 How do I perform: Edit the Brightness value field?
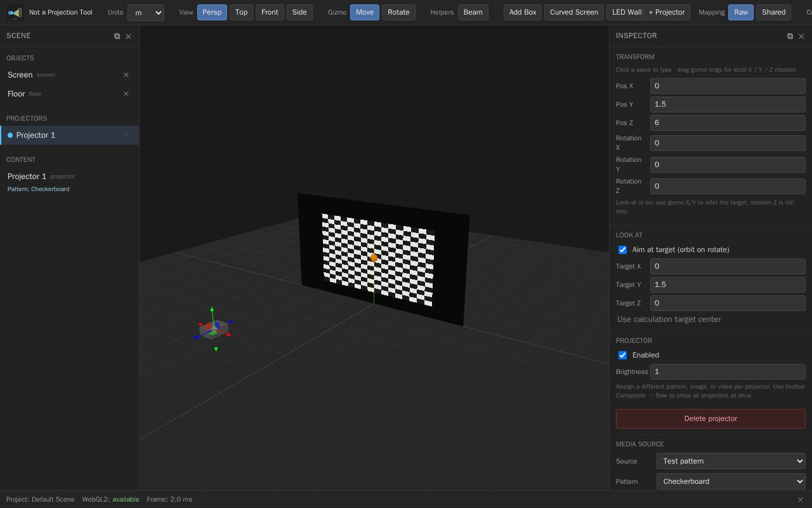point(728,371)
